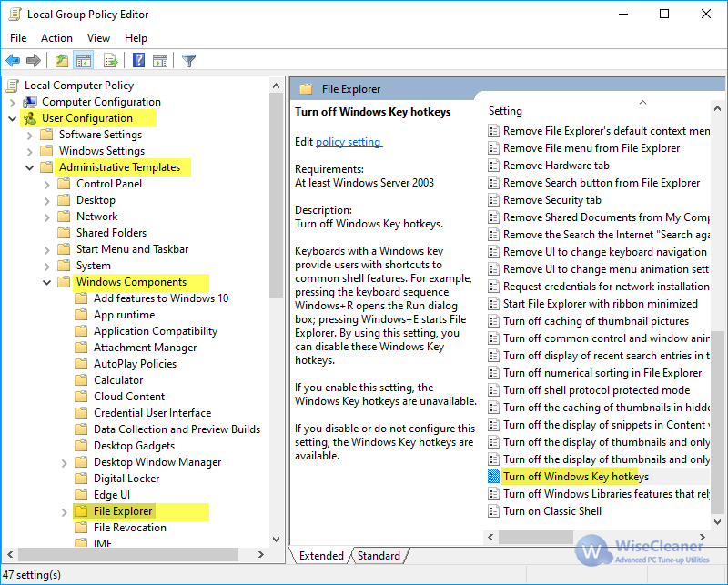Select Remove Search button from File Explorer
Screen dimensions: 728x585
click(602, 183)
